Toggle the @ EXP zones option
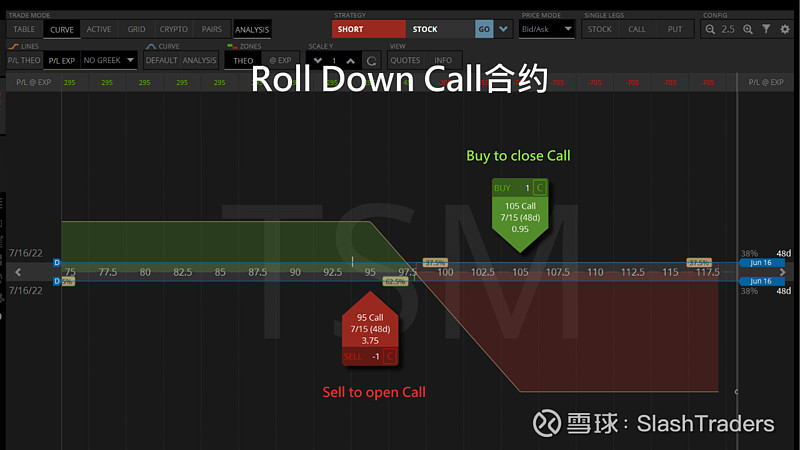 click(281, 60)
